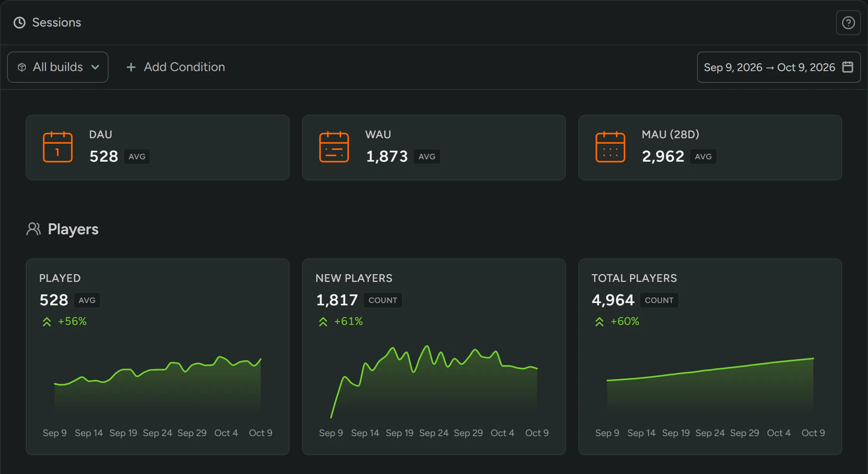The width and height of the screenshot is (868, 474).
Task: Open the All builds dropdown
Action: point(58,67)
